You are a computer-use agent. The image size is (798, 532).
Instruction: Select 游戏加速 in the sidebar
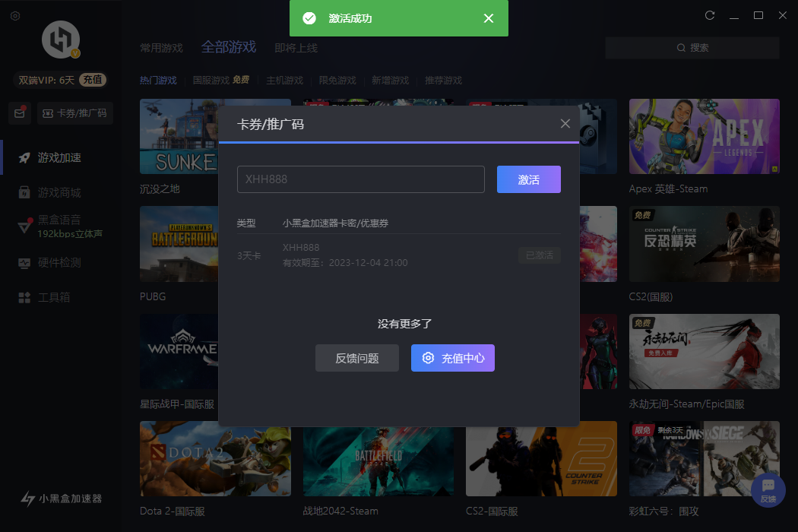(60, 158)
